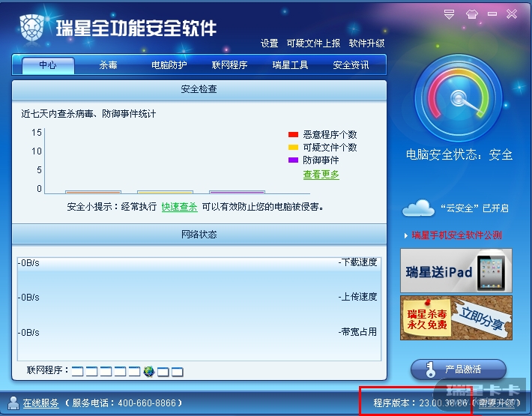
Task: Click purple 防御事件 legend swatch
Action: [x=293, y=160]
